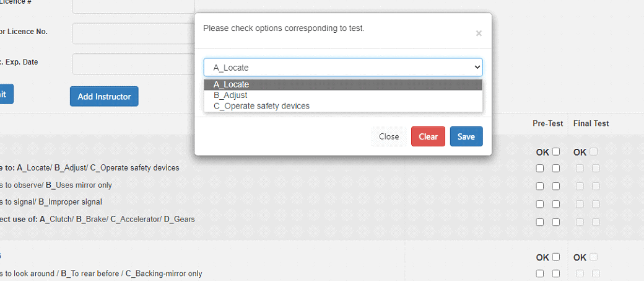Image resolution: width=644 pixels, height=281 pixels.
Task: Close the dialog with the X icon
Action: 479,33
